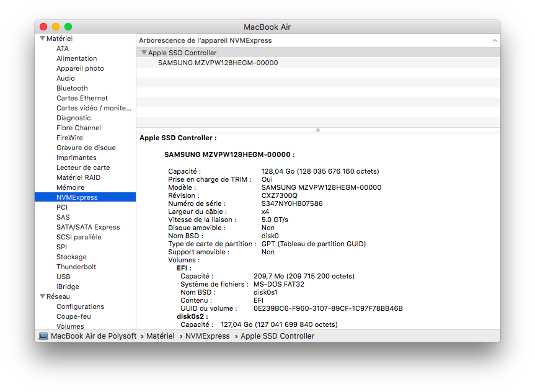This screenshot has height=392, width=535.
Task: Select SAMSUNG MZVPW128HEGM-00000 row in device tree
Action: tap(318, 63)
